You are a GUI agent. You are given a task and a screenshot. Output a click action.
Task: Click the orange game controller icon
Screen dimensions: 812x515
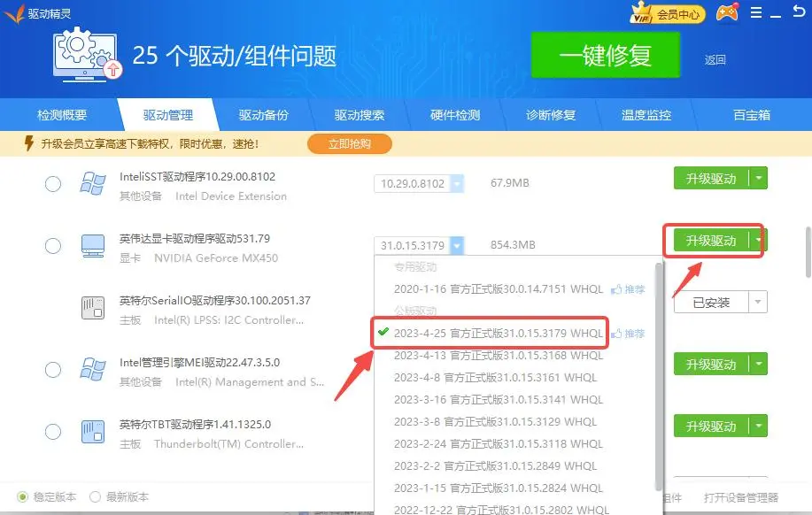[727, 13]
